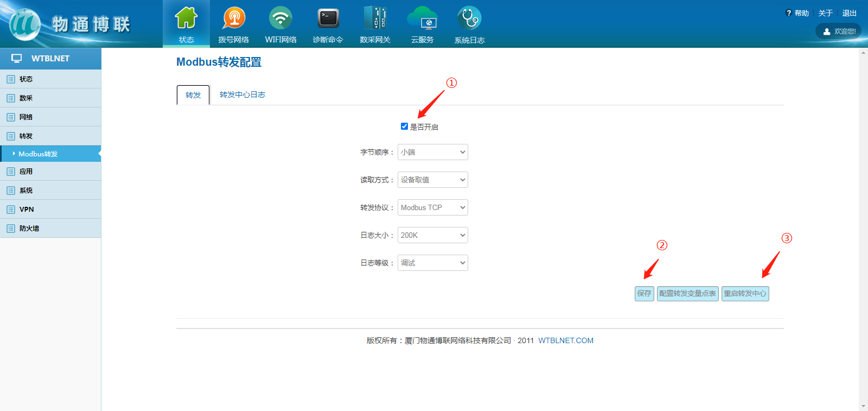
Task: Open the 拨号网络 dial-up icon
Action: pyautogui.click(x=233, y=18)
